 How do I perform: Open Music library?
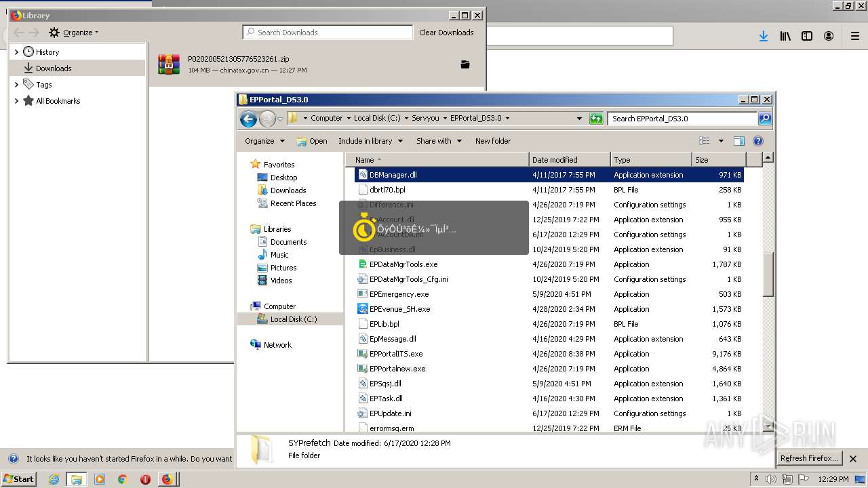[273, 255]
